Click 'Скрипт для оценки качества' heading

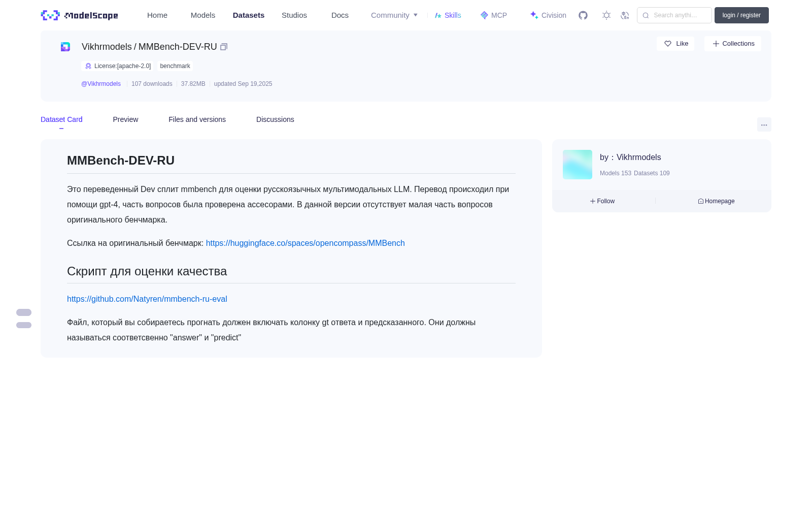[147, 271]
